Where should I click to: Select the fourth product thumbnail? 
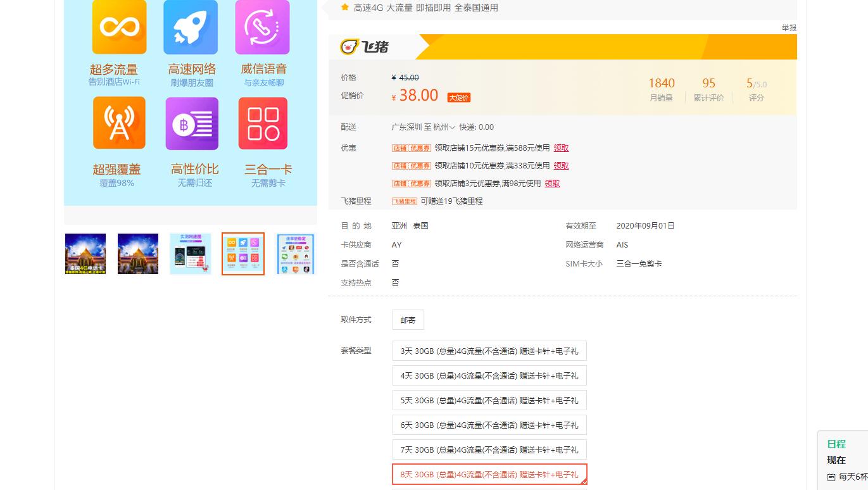tap(242, 253)
